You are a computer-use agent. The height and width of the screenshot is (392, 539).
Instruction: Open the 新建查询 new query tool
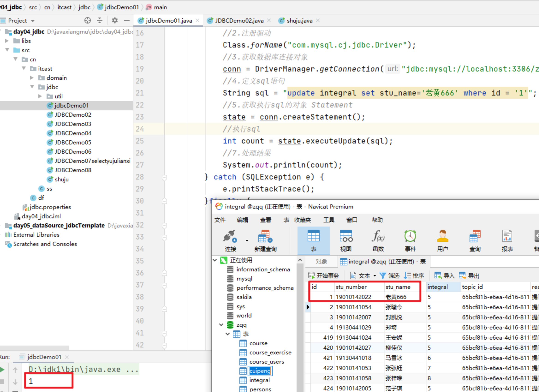point(265,241)
